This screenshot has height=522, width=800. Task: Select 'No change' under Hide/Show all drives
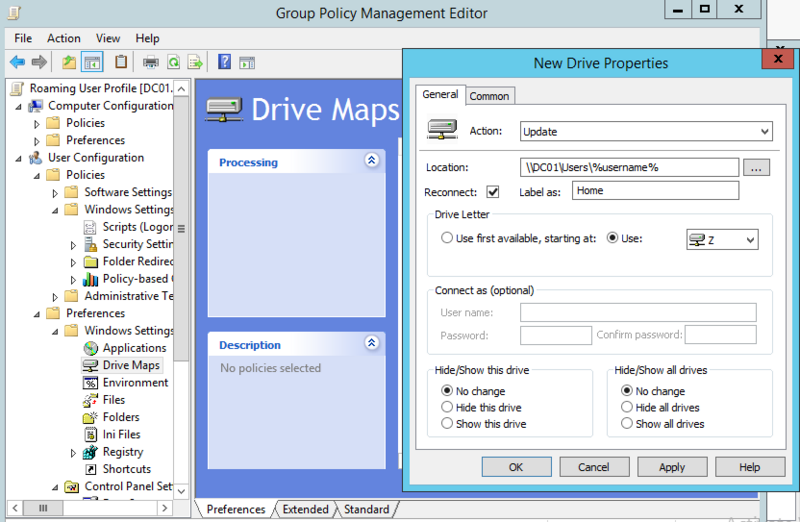pos(627,390)
